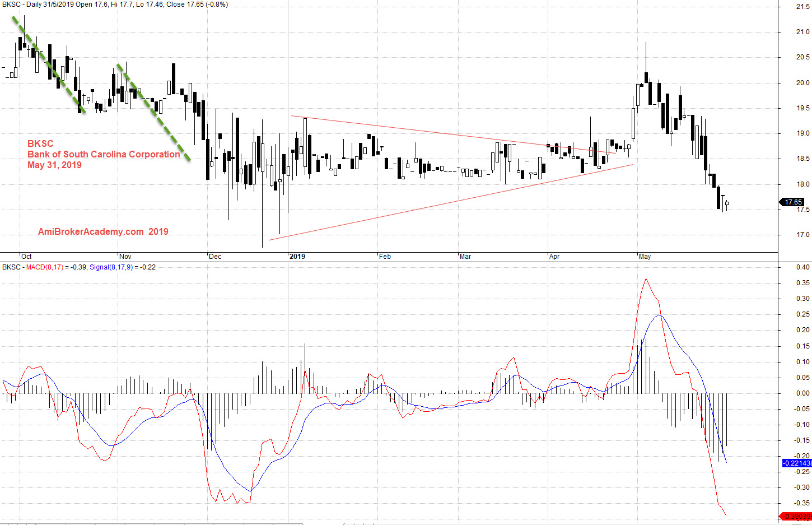The width and height of the screenshot is (812, 525).
Task: Click the 'Feb' time axis label
Action: (x=385, y=257)
